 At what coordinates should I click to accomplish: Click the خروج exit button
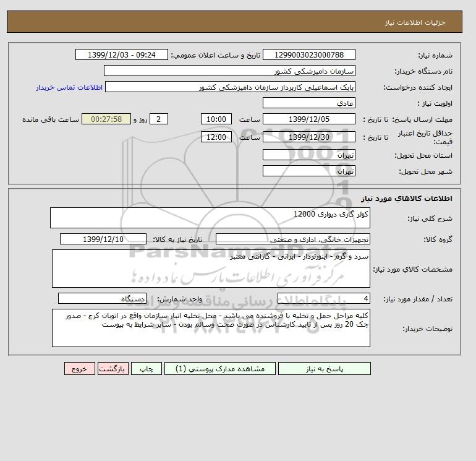click(80, 368)
